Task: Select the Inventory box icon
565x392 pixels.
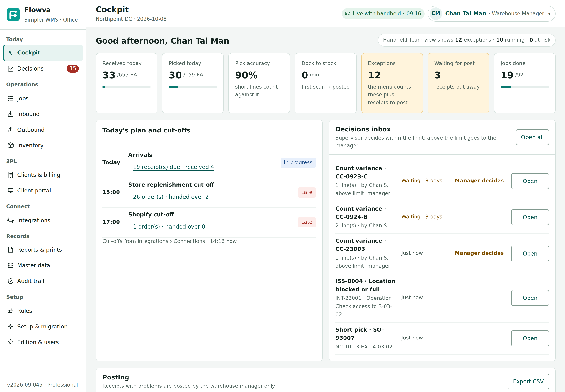Action: click(11, 145)
